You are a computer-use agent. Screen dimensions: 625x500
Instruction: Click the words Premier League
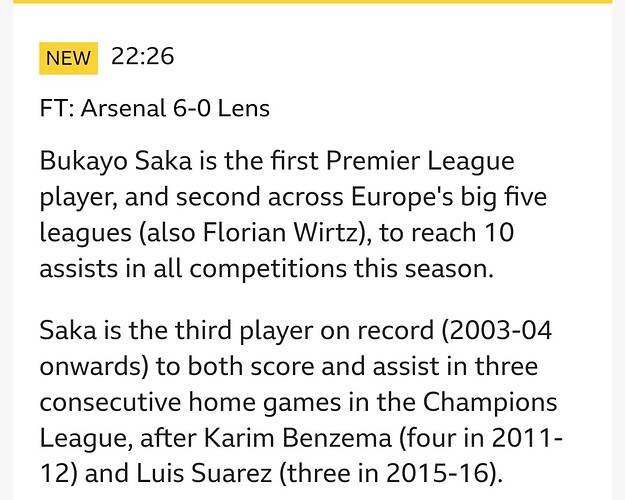point(420,161)
